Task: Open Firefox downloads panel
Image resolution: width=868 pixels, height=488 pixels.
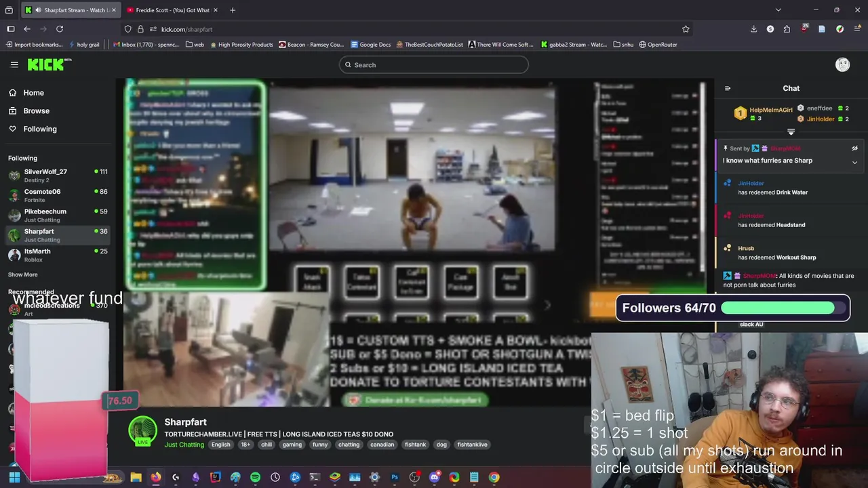Action: pos(753,29)
